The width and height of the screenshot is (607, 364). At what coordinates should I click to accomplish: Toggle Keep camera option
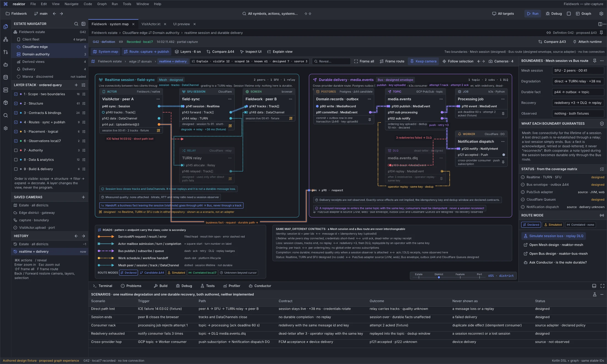click(x=423, y=61)
